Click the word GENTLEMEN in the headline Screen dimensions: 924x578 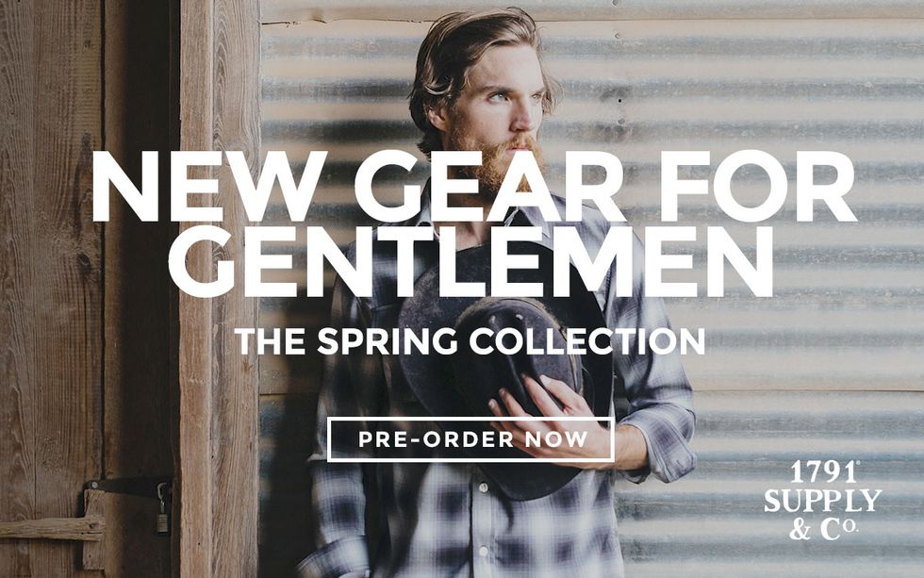pos(470,260)
